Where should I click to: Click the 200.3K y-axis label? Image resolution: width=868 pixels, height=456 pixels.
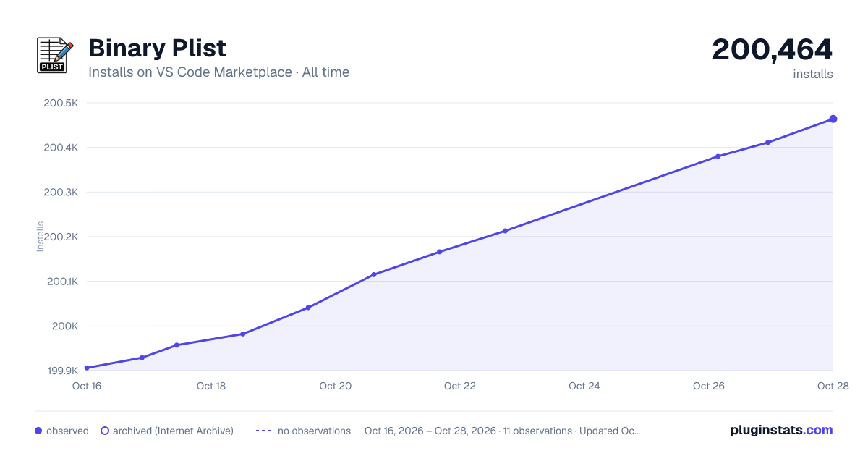[x=61, y=193]
